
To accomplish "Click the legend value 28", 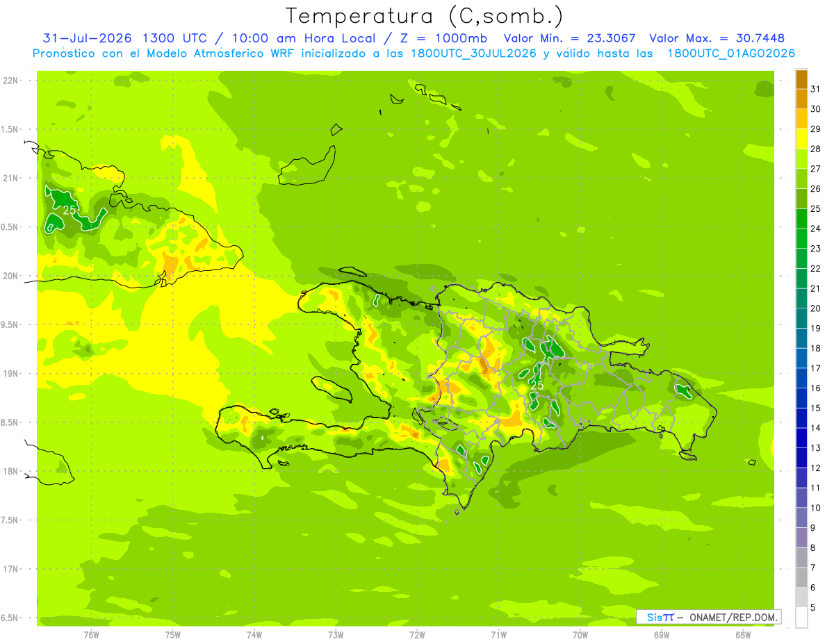I will click(816, 149).
